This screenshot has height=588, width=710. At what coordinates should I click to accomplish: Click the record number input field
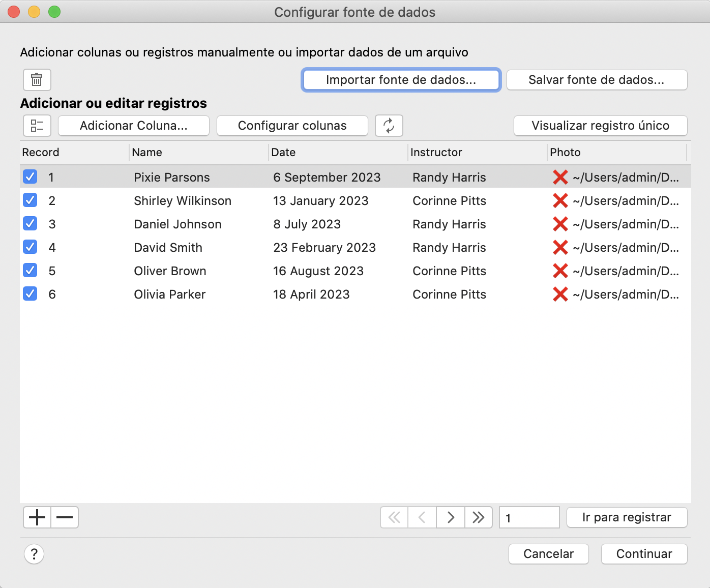529,518
